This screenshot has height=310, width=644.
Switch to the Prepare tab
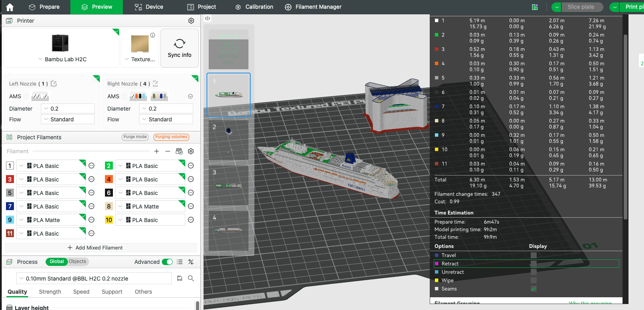[44, 7]
